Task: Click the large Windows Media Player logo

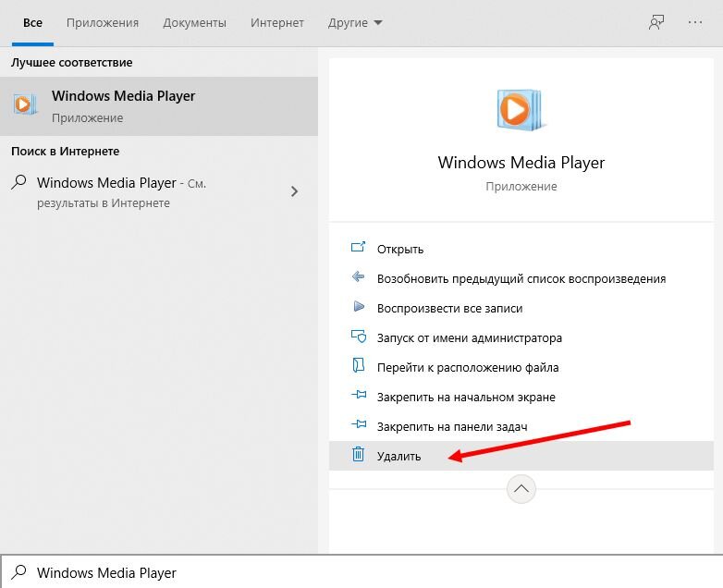Action: [521, 110]
